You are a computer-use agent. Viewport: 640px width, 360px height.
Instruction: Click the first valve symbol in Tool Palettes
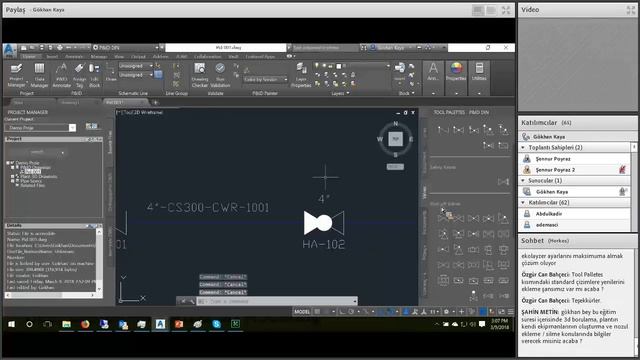tap(443, 130)
